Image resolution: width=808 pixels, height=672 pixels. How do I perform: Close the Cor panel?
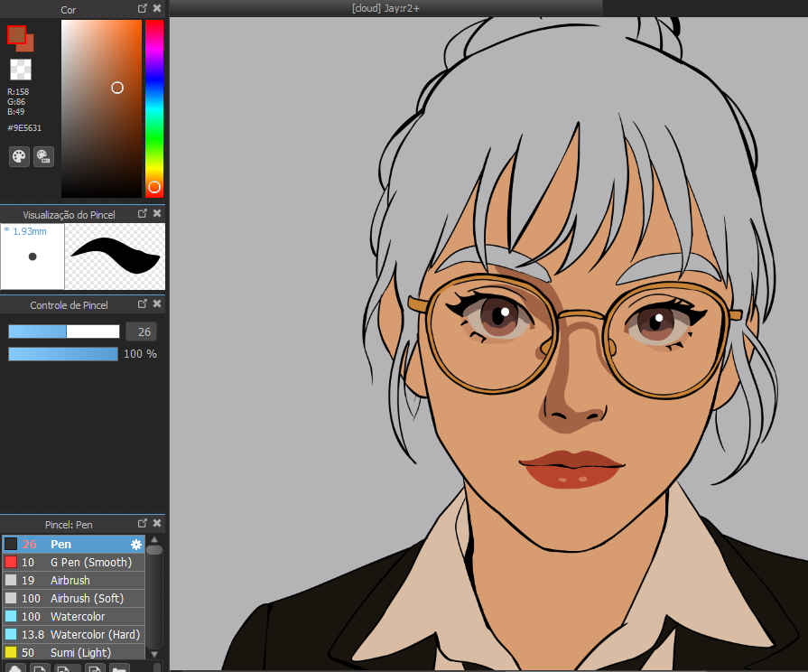pyautogui.click(x=157, y=8)
